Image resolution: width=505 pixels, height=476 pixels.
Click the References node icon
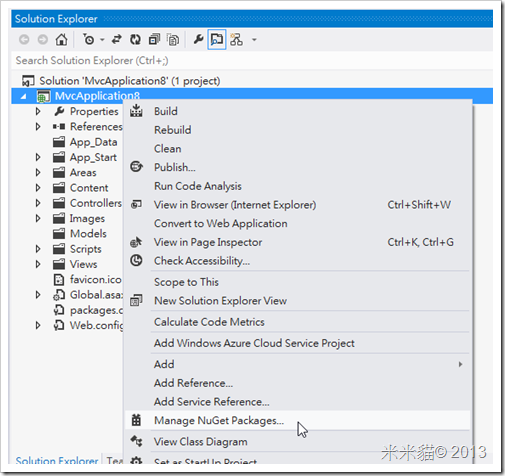pyautogui.click(x=59, y=127)
